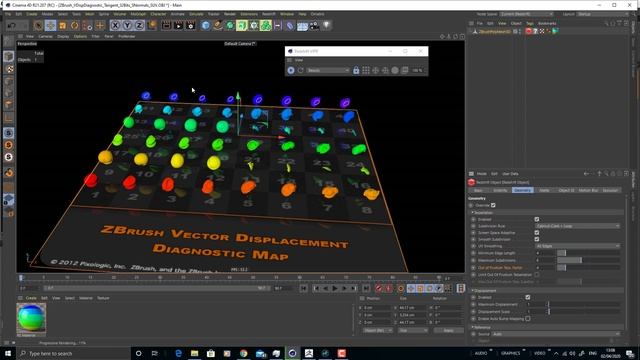Open the Redshift menu
640x360 pixels.
pos(269,14)
